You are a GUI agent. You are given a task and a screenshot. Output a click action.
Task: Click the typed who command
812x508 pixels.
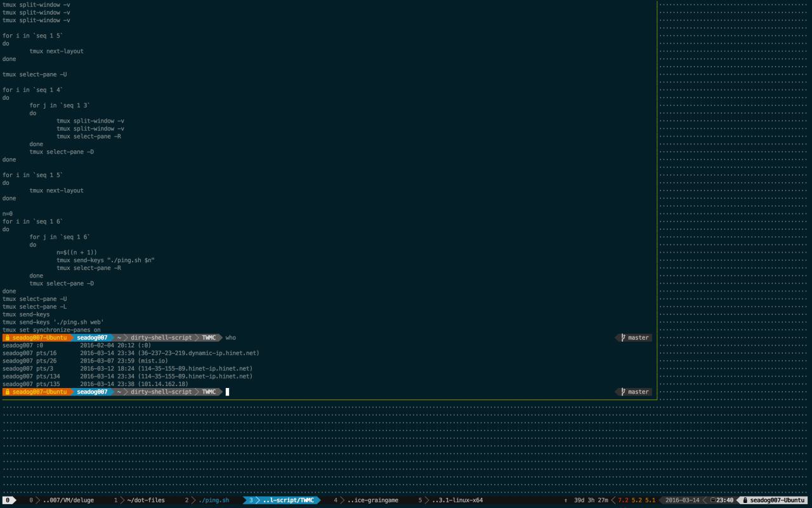pos(230,338)
